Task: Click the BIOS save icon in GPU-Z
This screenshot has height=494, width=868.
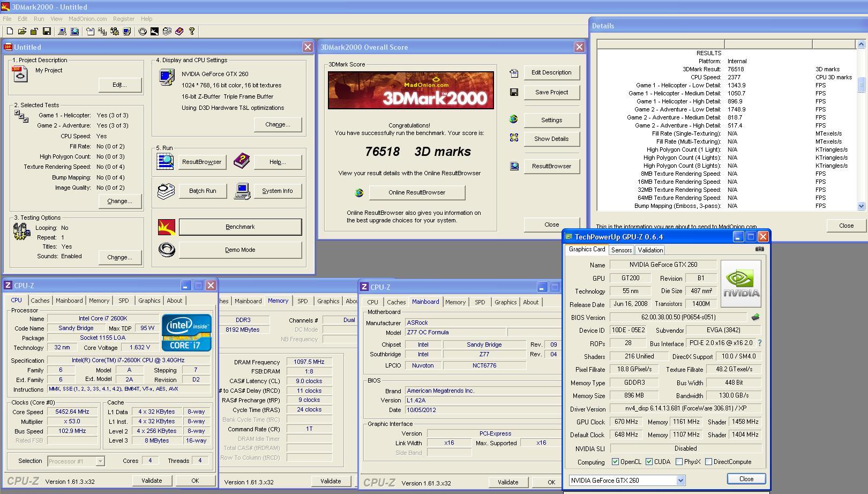Action: point(755,317)
